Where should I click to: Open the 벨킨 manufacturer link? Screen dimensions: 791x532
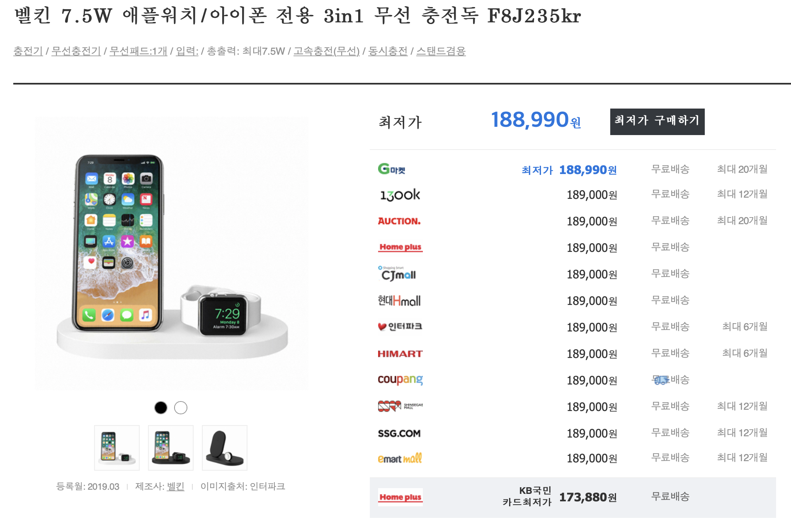tap(175, 486)
